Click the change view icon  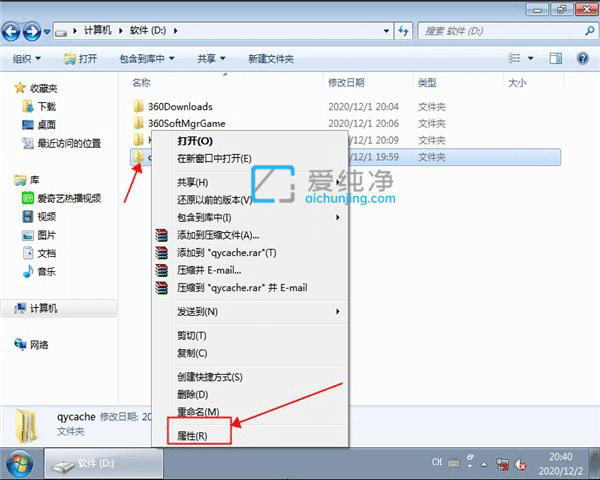514,58
